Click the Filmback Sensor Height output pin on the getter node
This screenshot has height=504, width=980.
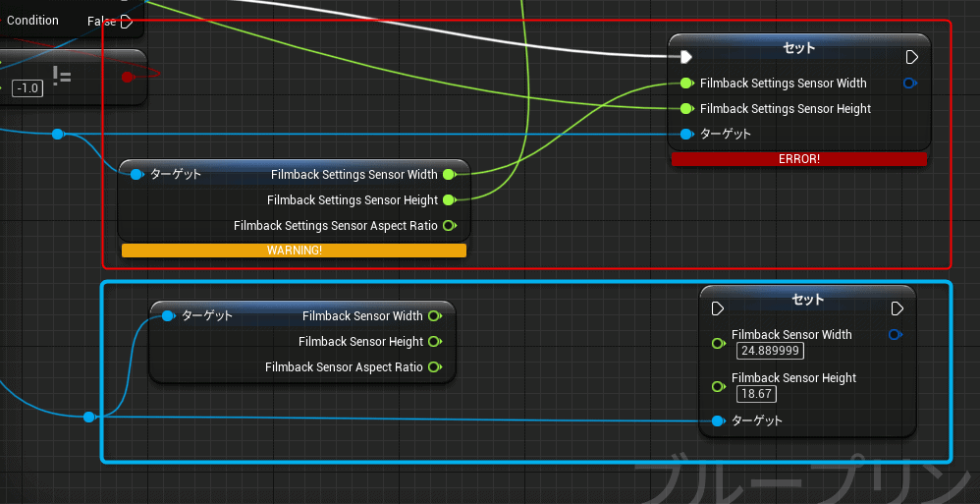[435, 342]
